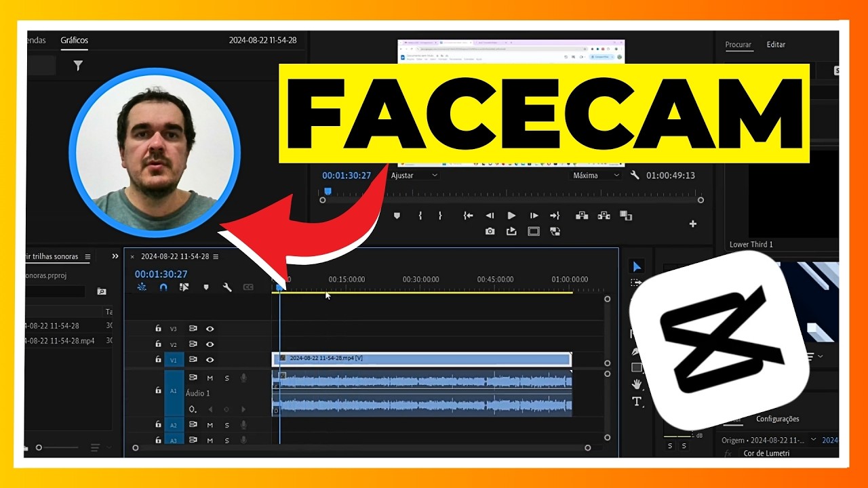Switch to the Editar tab
This screenshot has height=488, width=868.
776,45
